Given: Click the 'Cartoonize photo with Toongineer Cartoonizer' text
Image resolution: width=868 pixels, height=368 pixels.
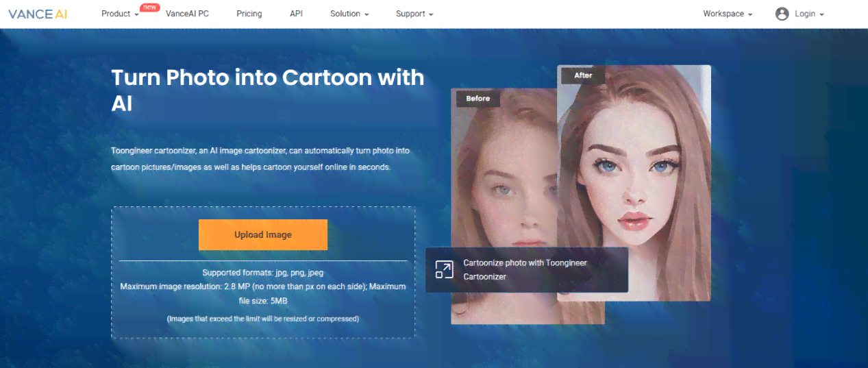Looking at the screenshot, I should pyautogui.click(x=525, y=269).
